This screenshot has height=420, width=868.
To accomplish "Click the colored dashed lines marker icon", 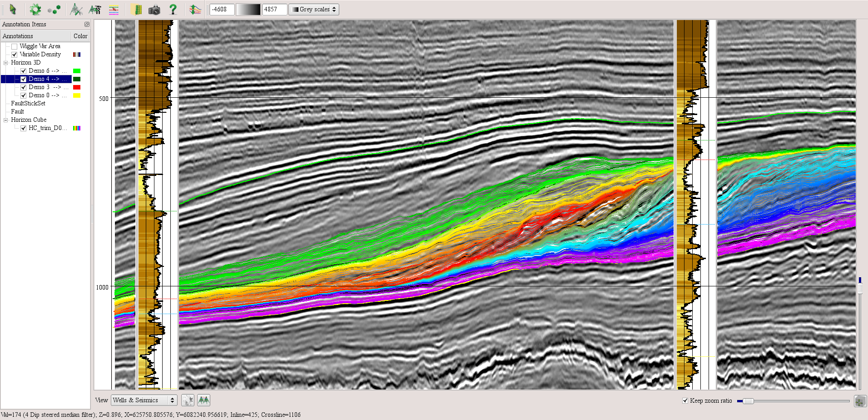I will [x=114, y=9].
